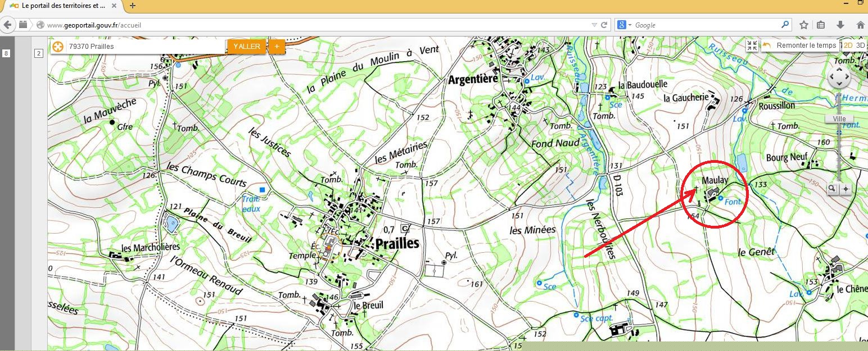The image size is (868, 351).
Task: Click the zoom box magnifier tool
Action: tap(832, 189)
